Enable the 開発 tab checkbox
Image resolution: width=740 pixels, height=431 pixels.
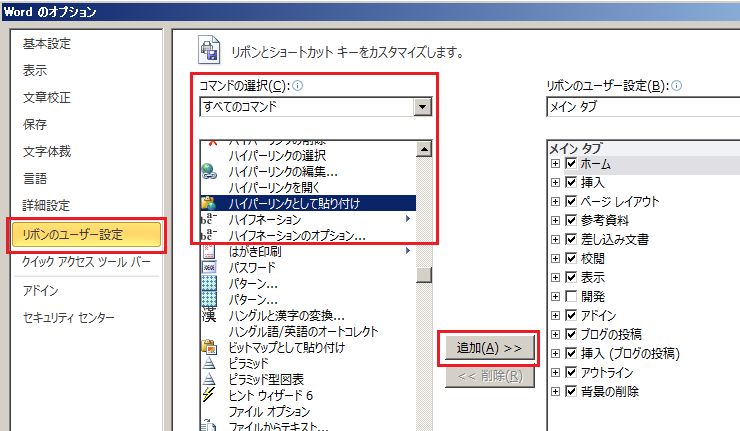click(571, 296)
